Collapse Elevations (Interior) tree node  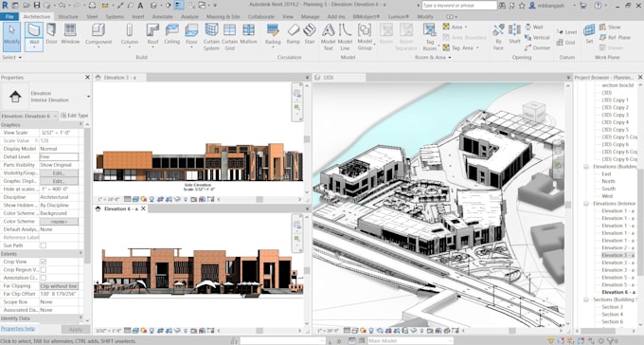[586, 204]
